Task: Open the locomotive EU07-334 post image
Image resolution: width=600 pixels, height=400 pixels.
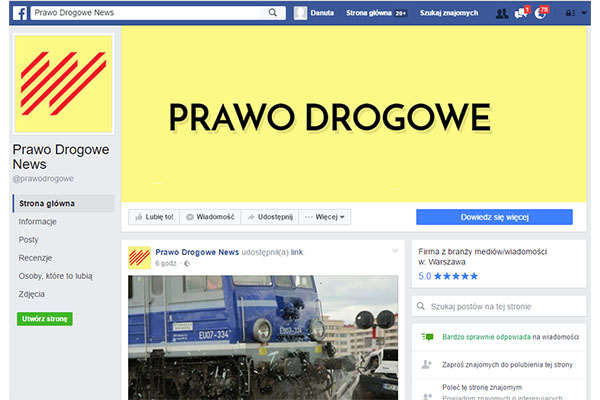Action: (263, 338)
